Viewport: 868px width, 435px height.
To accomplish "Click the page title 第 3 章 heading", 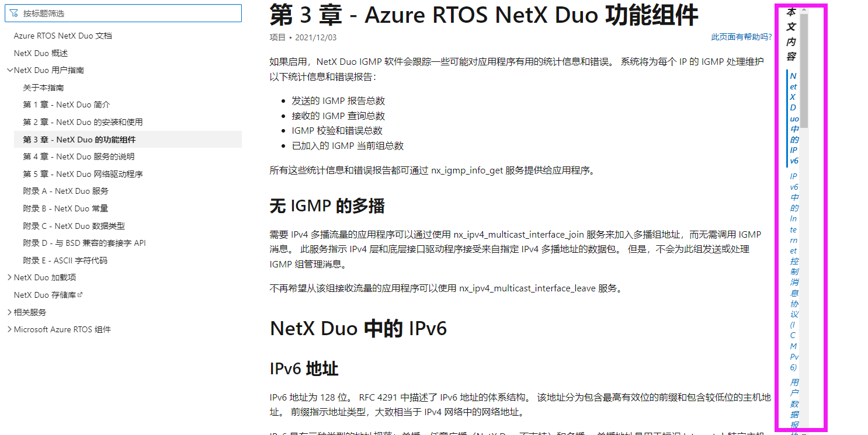I will [484, 15].
